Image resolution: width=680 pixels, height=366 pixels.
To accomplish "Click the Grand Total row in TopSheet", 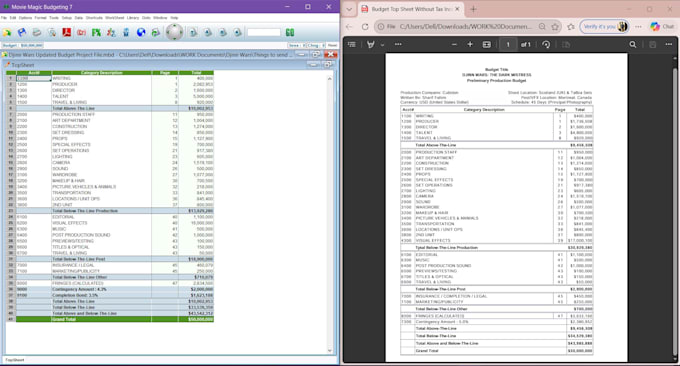I will (110, 319).
